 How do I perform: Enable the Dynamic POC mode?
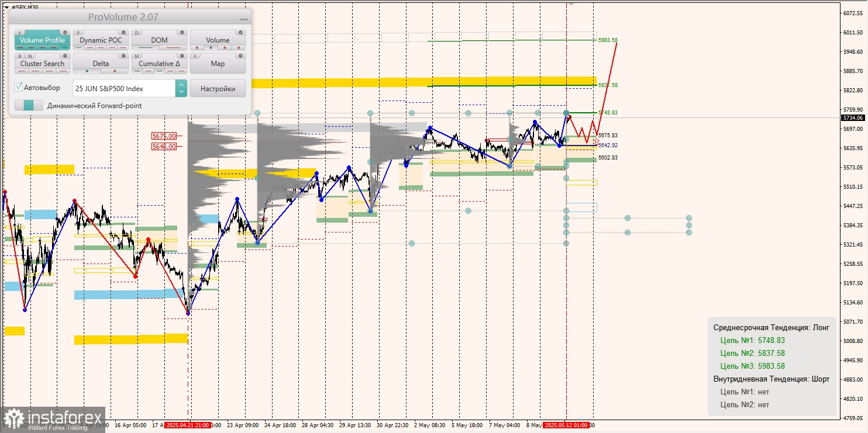point(101,40)
